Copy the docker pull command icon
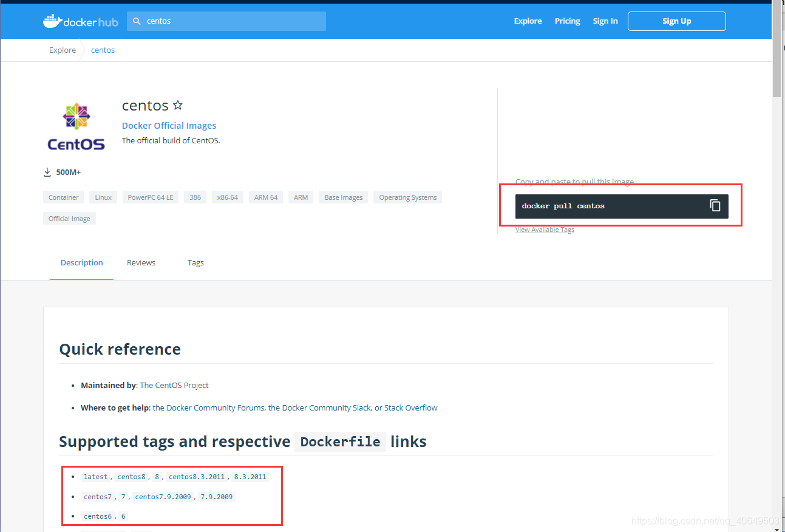785x532 pixels. point(715,205)
